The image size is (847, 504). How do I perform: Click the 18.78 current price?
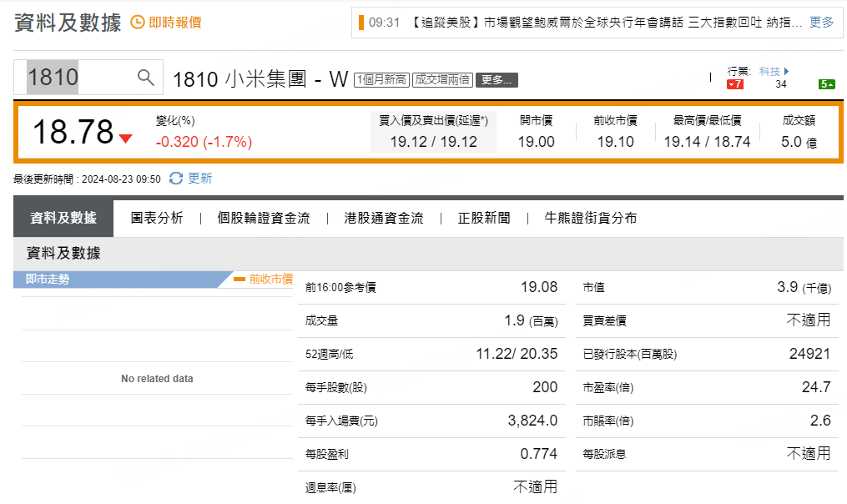click(x=73, y=133)
